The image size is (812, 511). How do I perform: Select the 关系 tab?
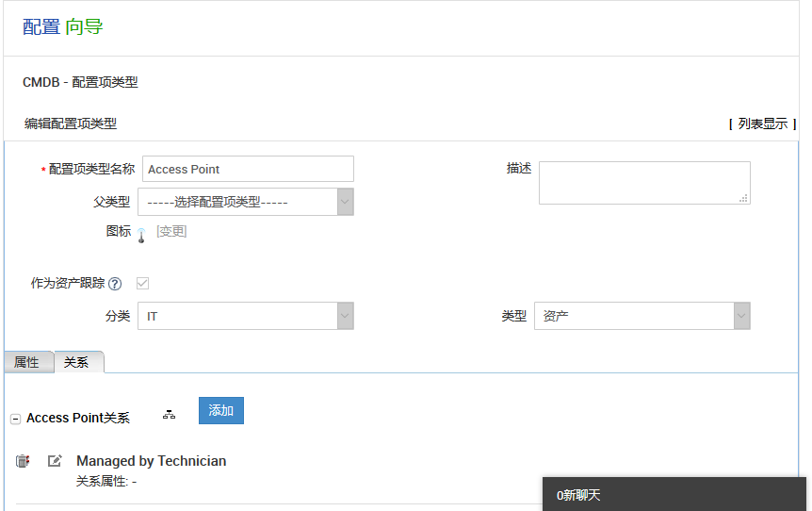point(77,362)
